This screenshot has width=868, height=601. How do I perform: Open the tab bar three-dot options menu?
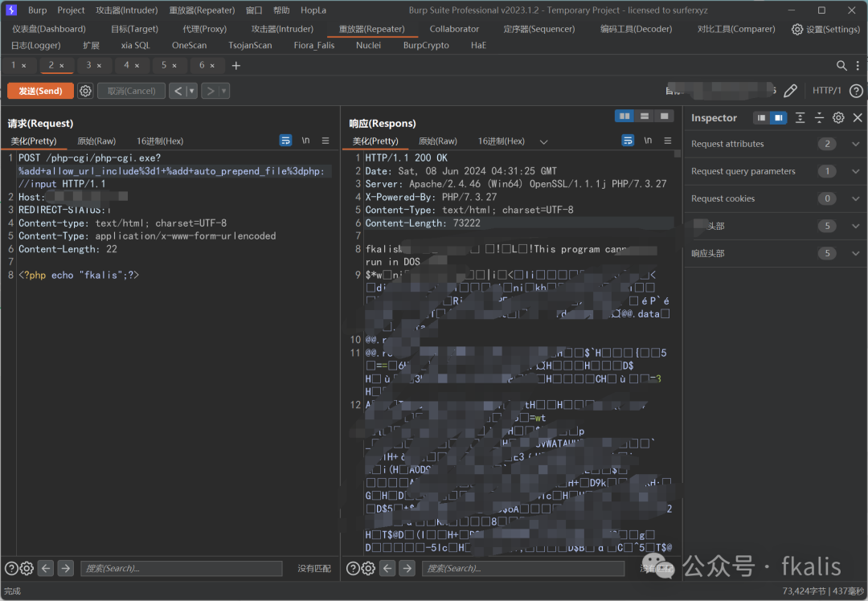[858, 65]
